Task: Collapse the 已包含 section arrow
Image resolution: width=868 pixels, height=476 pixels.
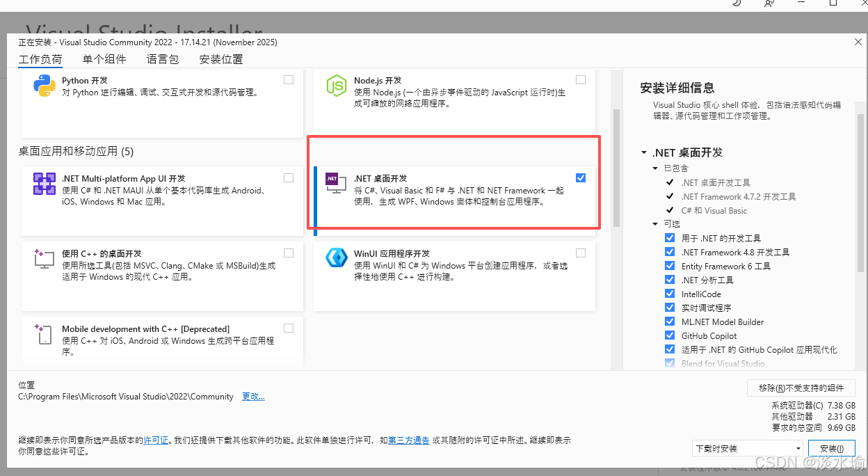Action: [x=656, y=168]
